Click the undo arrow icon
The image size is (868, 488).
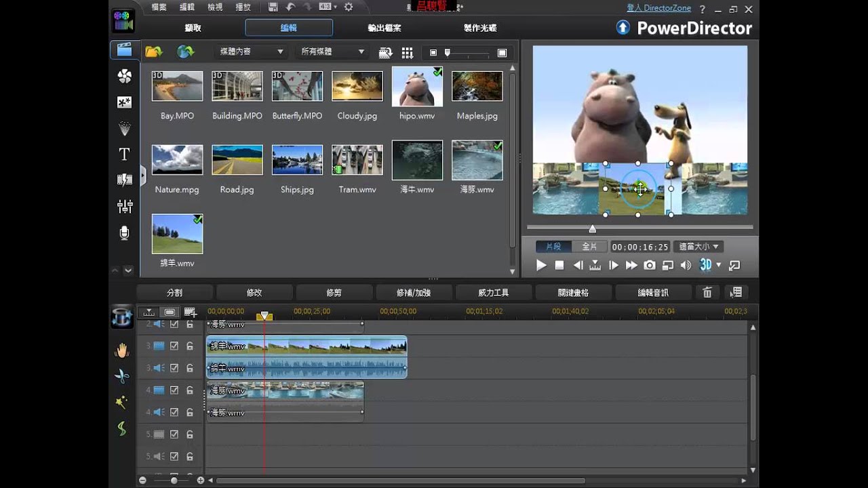point(290,7)
